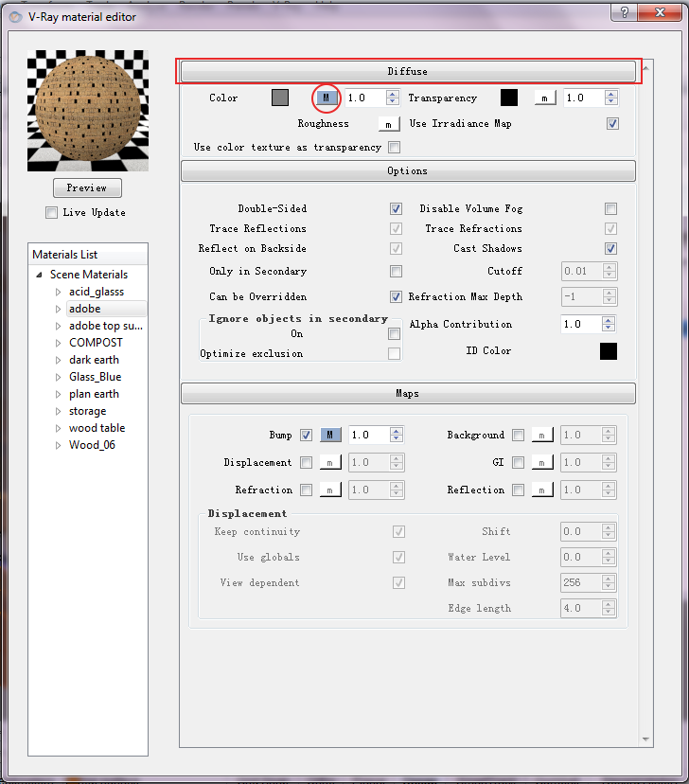Open the Background map texture button

[542, 435]
